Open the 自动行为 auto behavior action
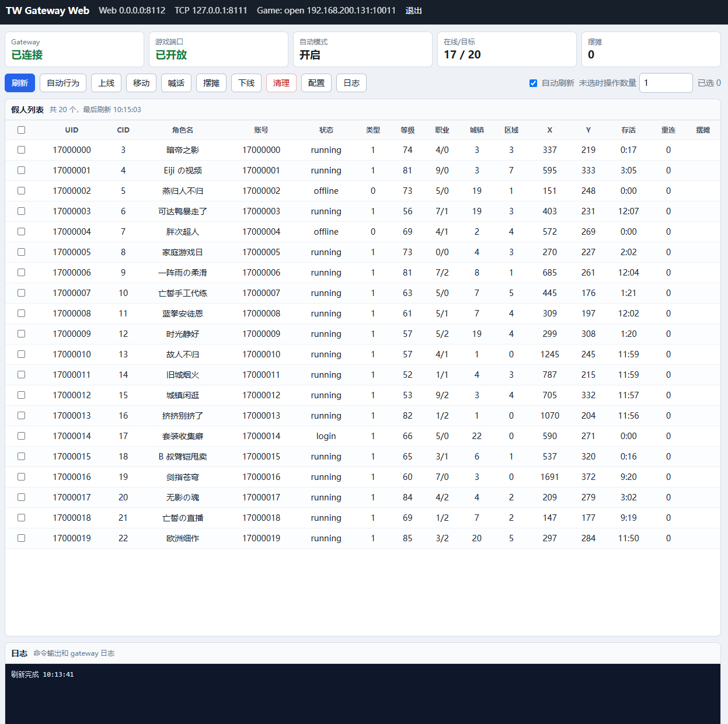Image resolution: width=728 pixels, height=724 pixels. point(63,83)
